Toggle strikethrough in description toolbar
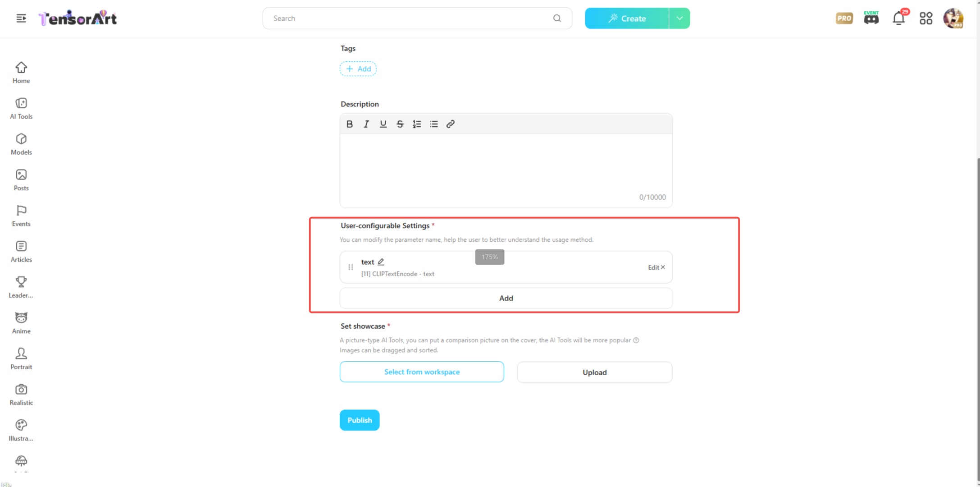The width and height of the screenshot is (980, 487). point(400,124)
